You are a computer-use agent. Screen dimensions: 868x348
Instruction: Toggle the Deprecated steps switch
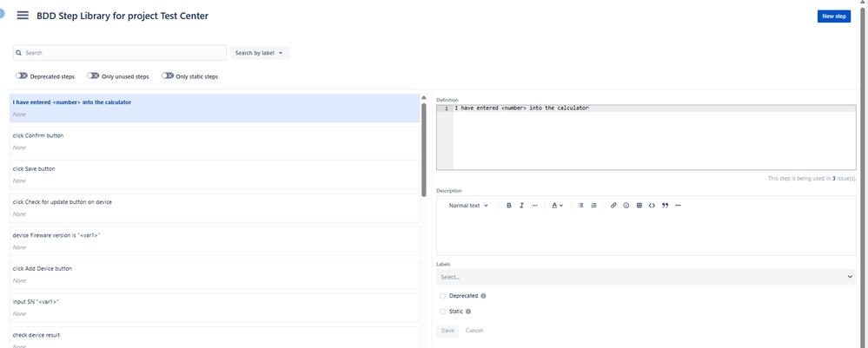pyautogui.click(x=22, y=76)
